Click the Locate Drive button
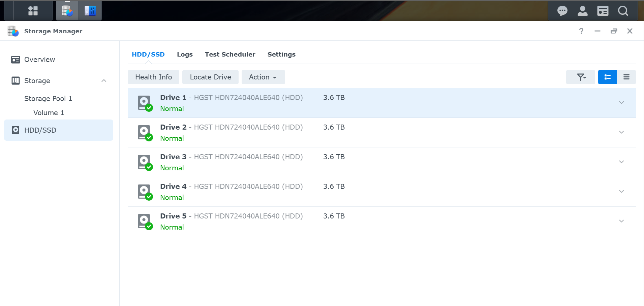This screenshot has height=306, width=644. [x=210, y=77]
